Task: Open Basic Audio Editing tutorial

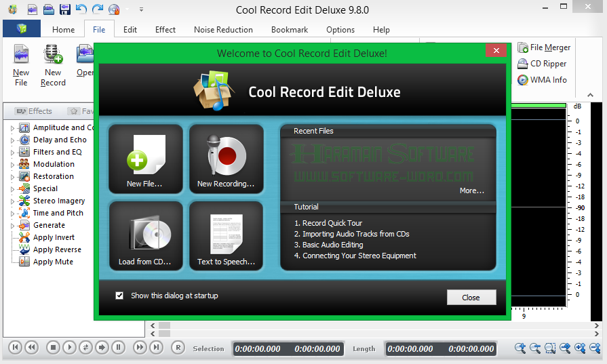Action: [328, 245]
